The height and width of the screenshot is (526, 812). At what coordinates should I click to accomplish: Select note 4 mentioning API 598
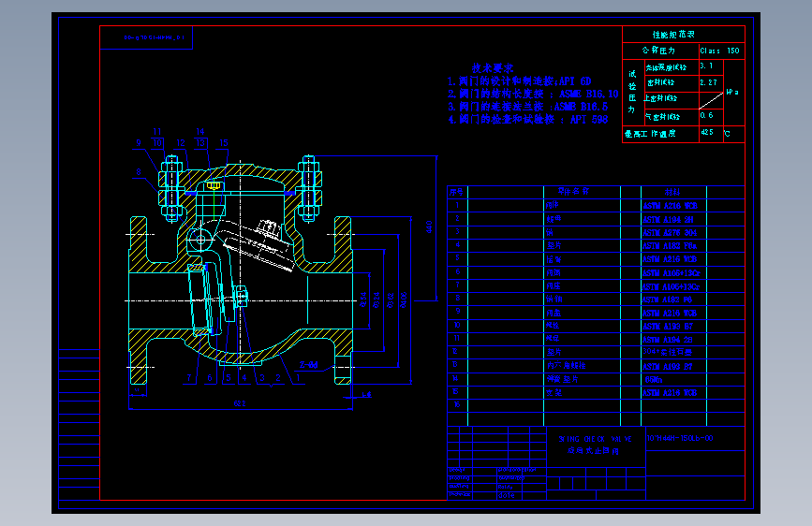[x=527, y=119]
